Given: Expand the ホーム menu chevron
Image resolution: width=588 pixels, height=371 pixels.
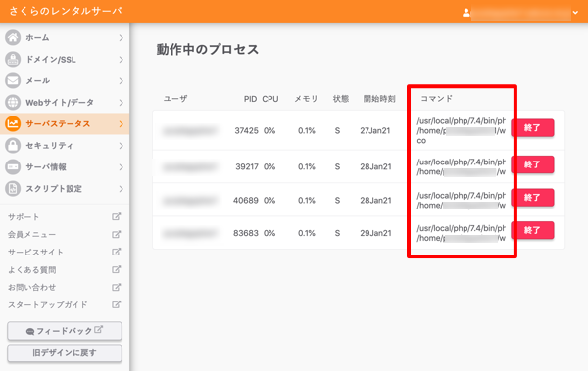Looking at the screenshot, I should pos(121,38).
